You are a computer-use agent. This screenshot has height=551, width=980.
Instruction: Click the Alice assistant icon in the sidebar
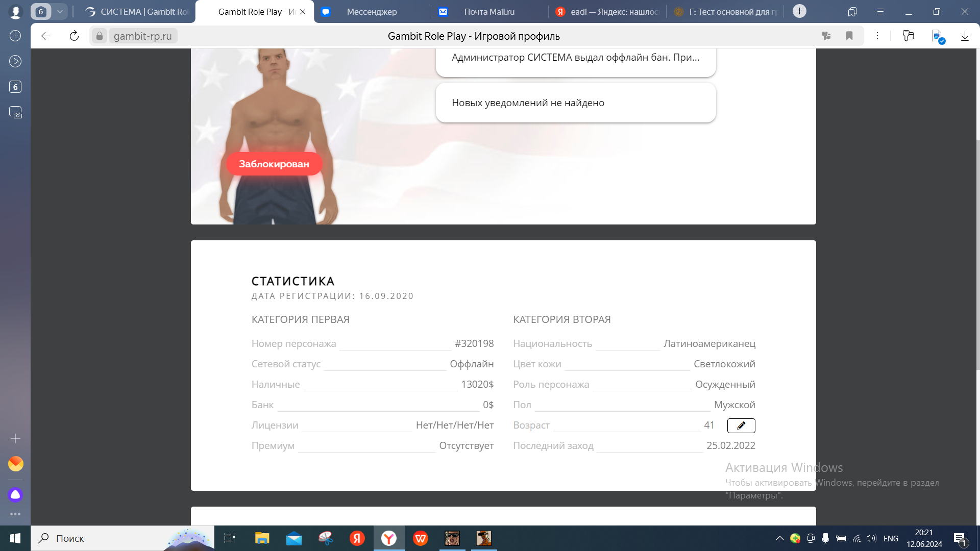15,494
